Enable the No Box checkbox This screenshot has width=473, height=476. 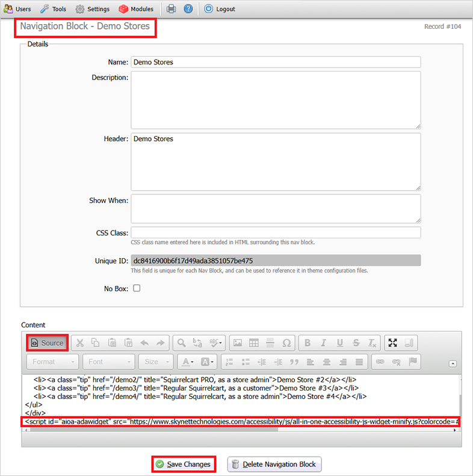(x=137, y=288)
